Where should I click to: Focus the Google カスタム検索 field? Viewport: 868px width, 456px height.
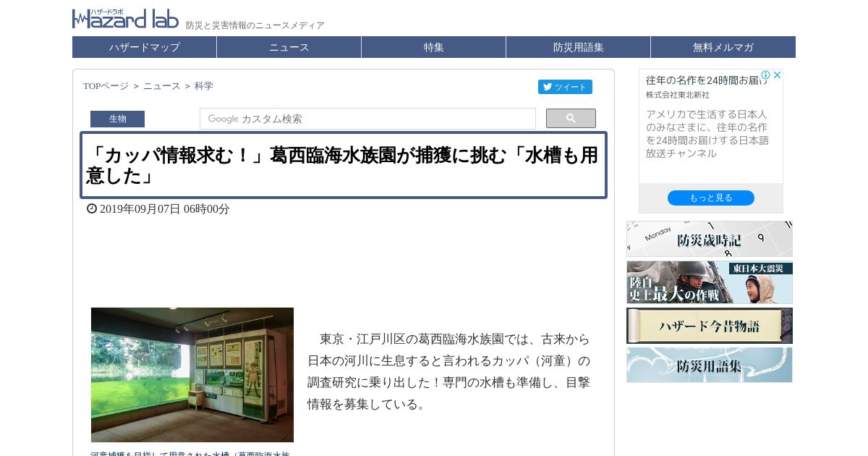tap(367, 119)
